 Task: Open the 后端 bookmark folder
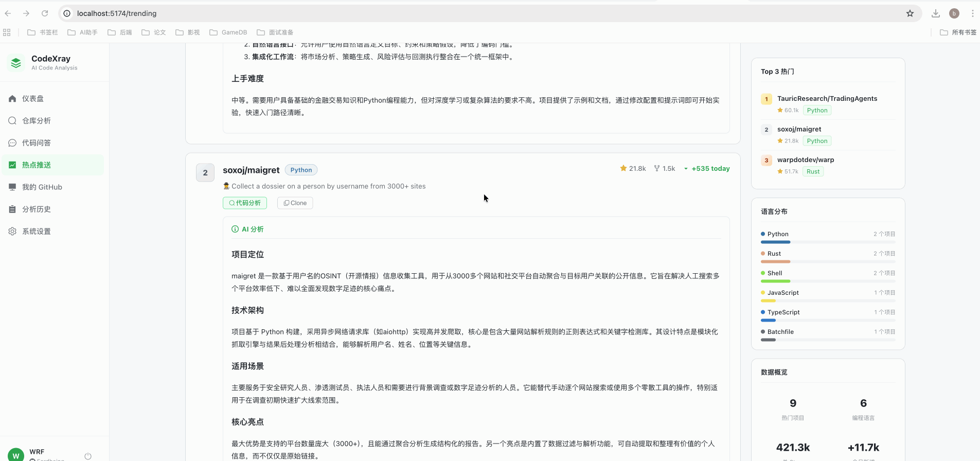[120, 32]
